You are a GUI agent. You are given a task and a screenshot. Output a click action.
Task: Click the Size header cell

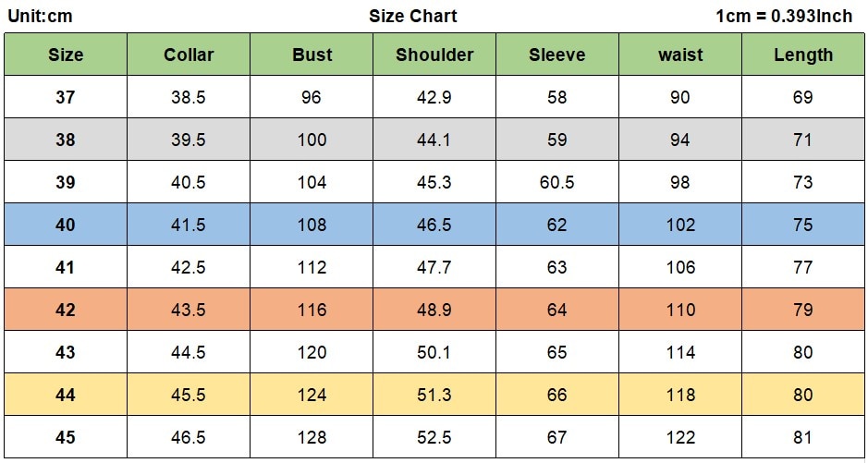tap(66, 55)
